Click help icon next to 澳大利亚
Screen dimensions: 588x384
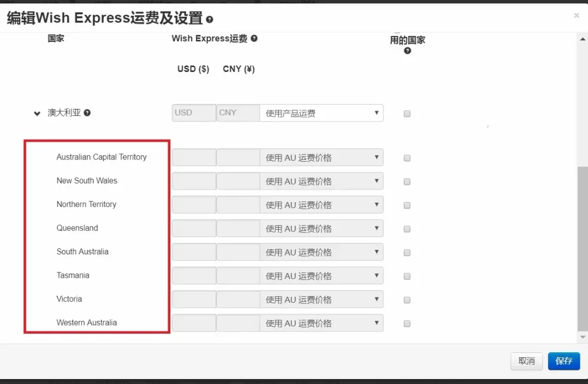(87, 113)
